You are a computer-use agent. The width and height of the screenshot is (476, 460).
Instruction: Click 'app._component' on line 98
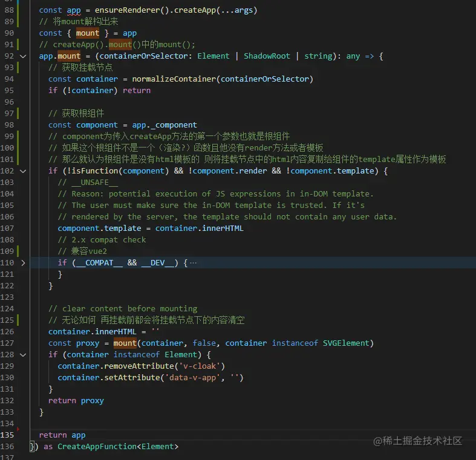click(x=165, y=125)
